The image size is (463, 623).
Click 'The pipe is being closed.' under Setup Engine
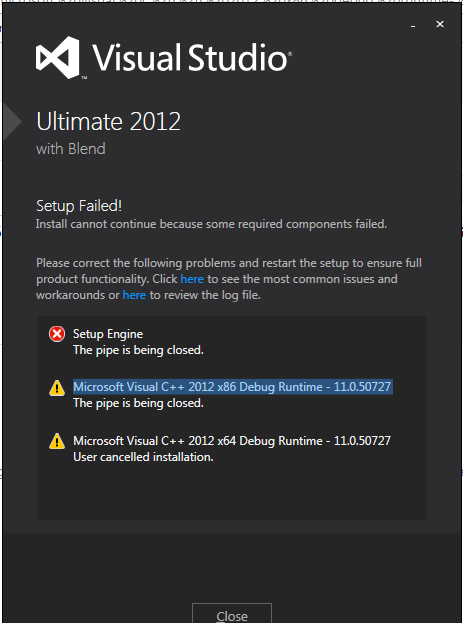point(138,350)
